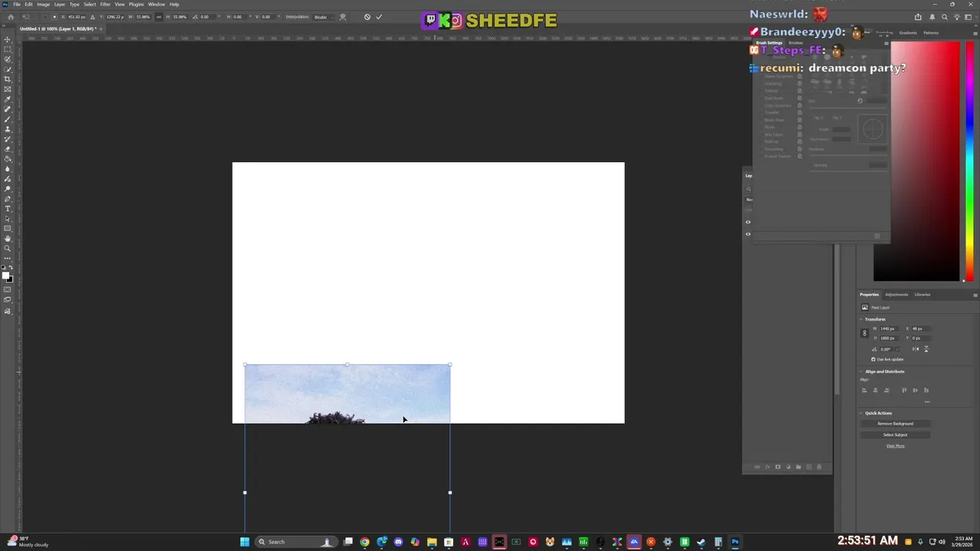The image size is (980, 551).
Task: Select the Untitled-1 document tab
Action: point(58,28)
